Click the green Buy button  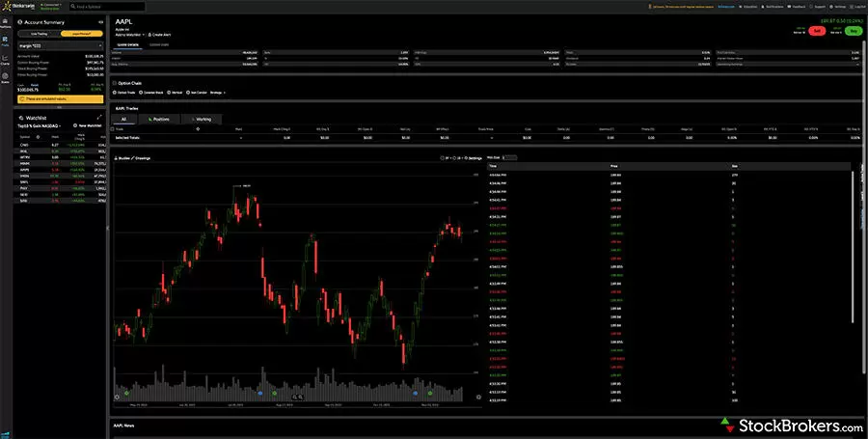coord(851,31)
